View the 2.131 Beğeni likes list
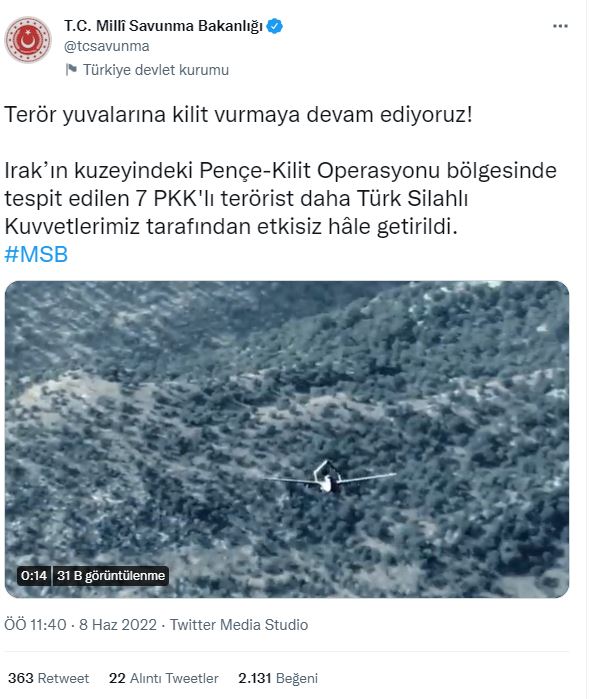589x699 pixels. point(278,678)
